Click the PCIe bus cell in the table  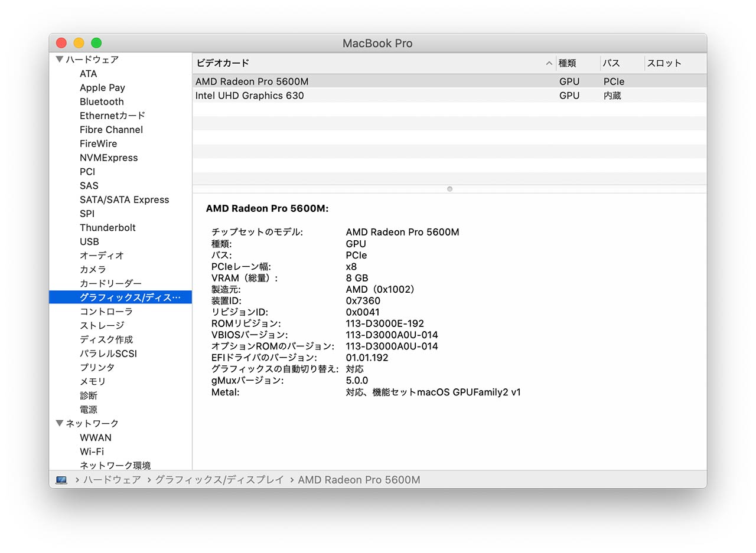pyautogui.click(x=614, y=81)
